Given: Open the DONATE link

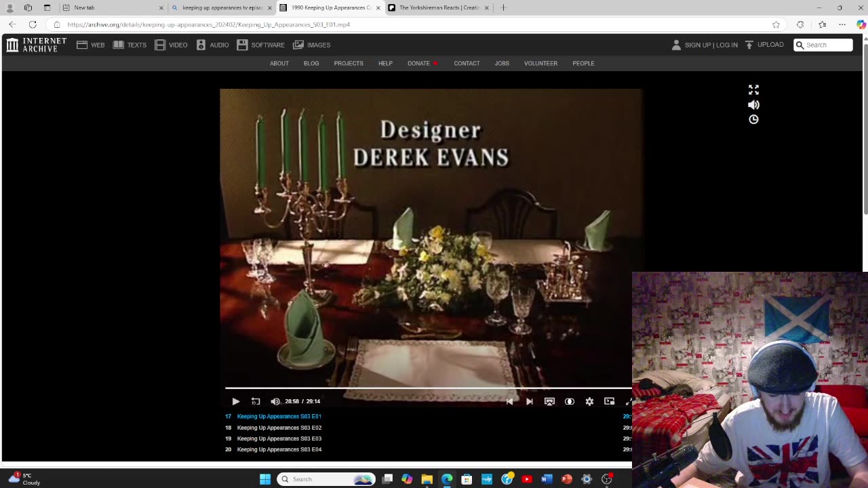Looking at the screenshot, I should pyautogui.click(x=418, y=63).
